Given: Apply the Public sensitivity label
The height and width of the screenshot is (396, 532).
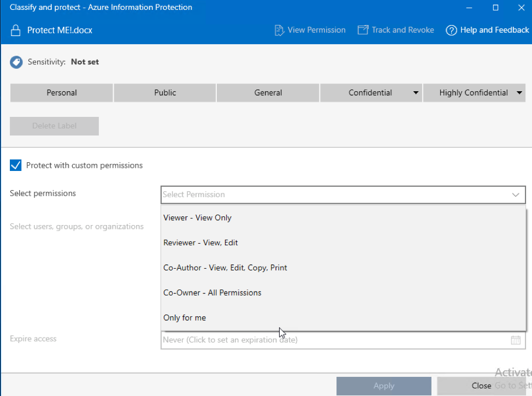Looking at the screenshot, I should tap(165, 93).
